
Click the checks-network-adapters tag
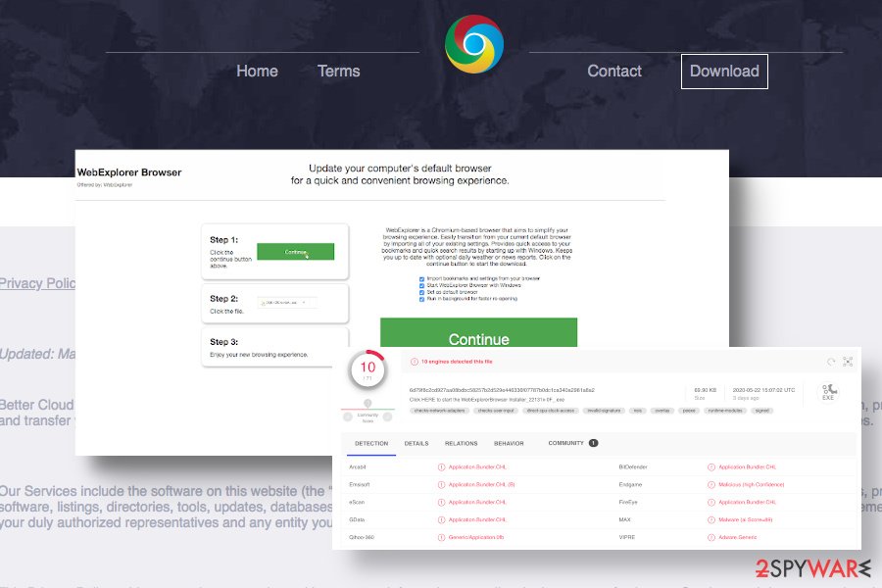(439, 411)
